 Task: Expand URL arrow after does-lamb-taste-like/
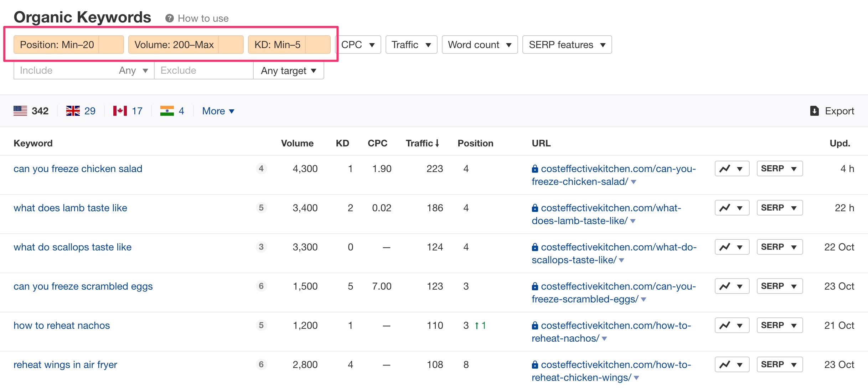coord(633,221)
